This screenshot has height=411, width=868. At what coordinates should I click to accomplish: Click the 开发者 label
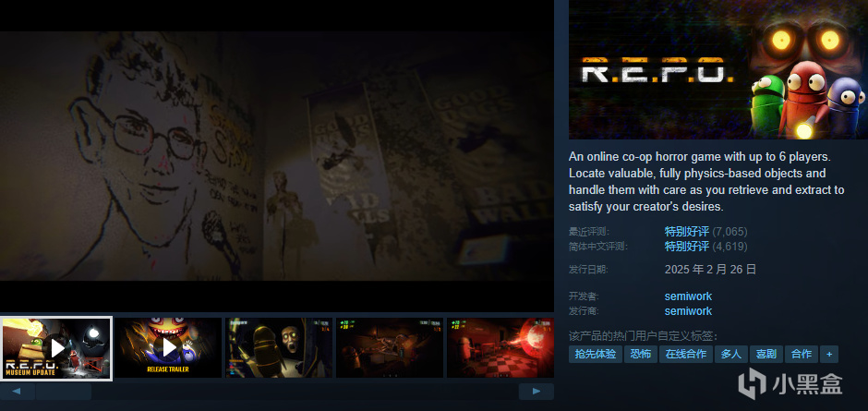tap(584, 296)
